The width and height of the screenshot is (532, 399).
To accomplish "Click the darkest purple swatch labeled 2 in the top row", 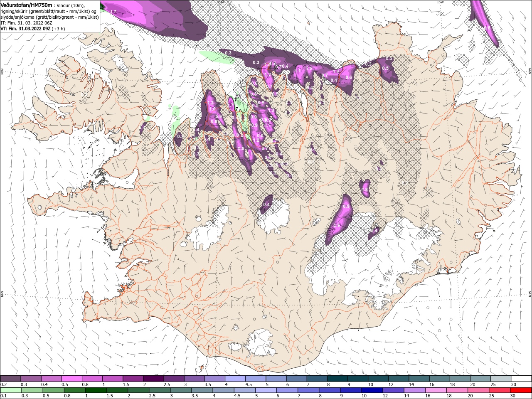I will tap(153, 379).
